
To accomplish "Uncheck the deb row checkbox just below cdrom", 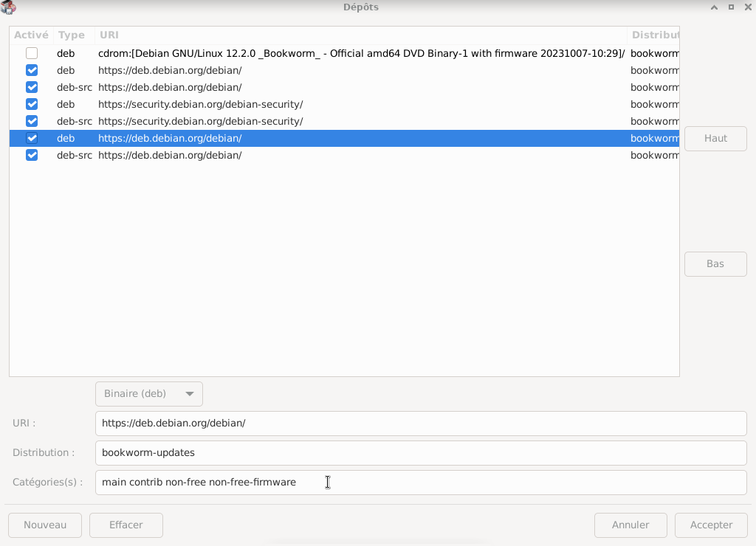I will (x=32, y=70).
